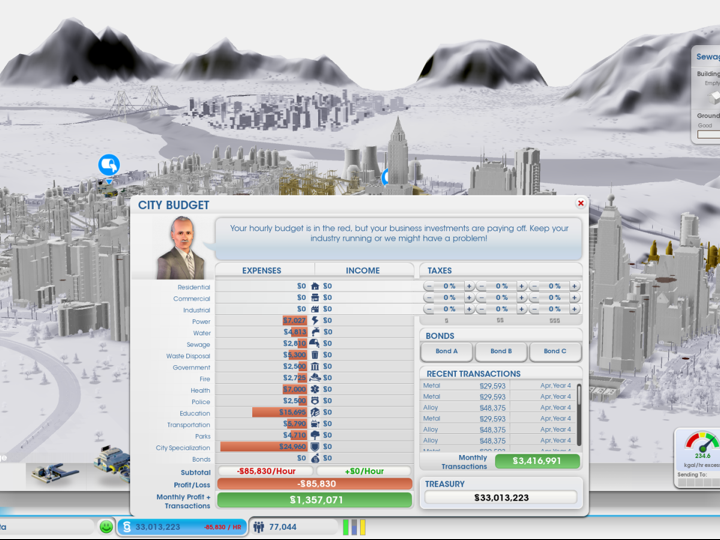Click the Monthly Transactions $3,416,991 total
The height and width of the screenshot is (540, 720).
click(x=537, y=461)
